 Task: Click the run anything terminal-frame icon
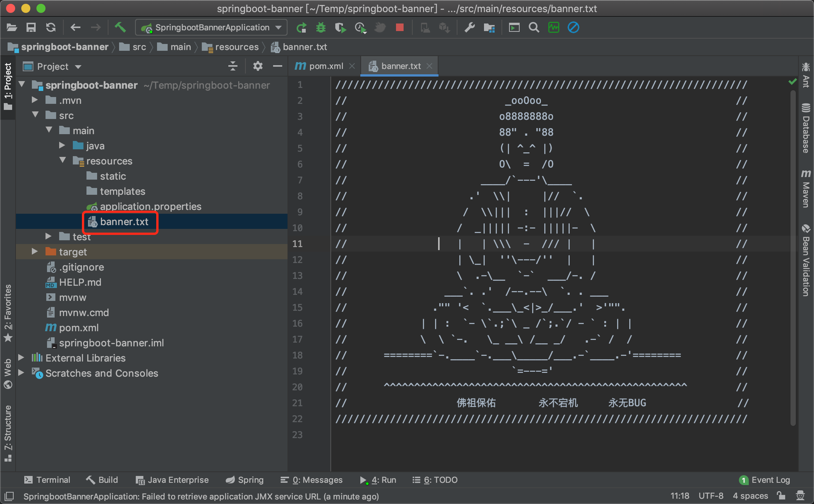[514, 28]
